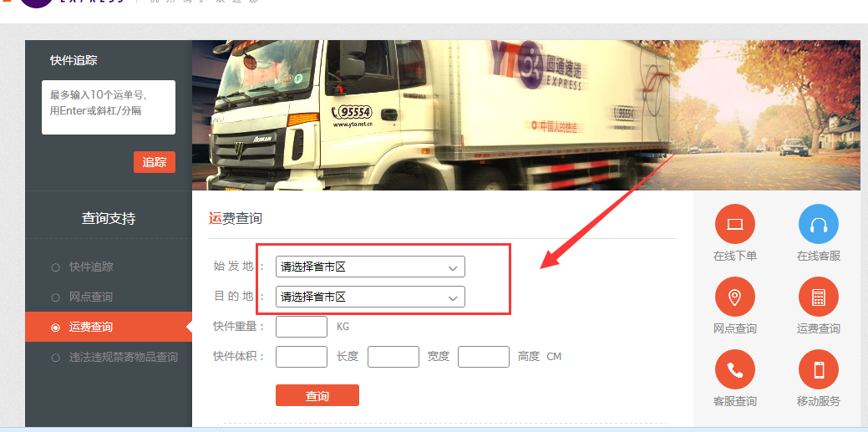Select the 快件追踪 radio option
The image size is (868, 432).
pyautogui.click(x=55, y=267)
